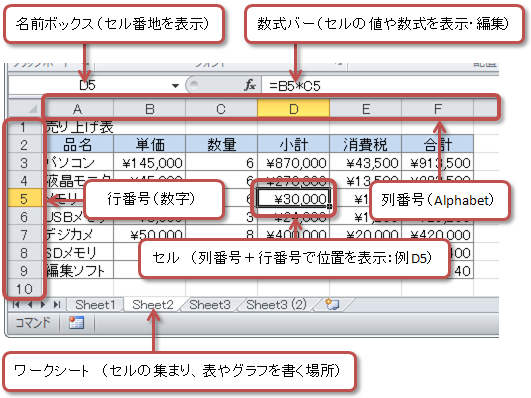The width and height of the screenshot is (531, 398).
Task: Select row 4 header
Action: [23, 181]
